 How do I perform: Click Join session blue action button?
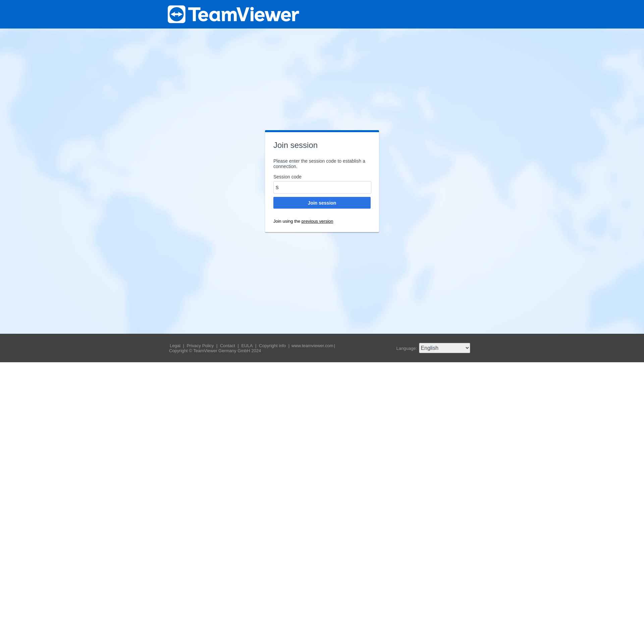point(321,203)
